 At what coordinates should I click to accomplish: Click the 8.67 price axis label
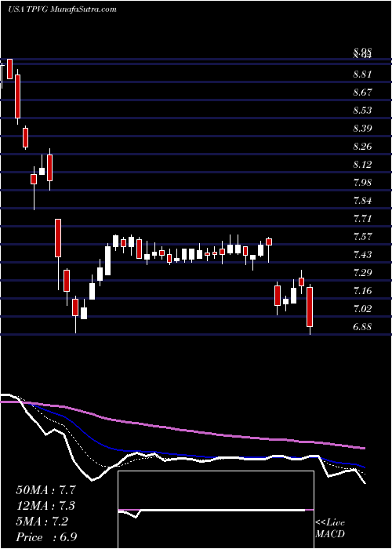click(x=362, y=93)
